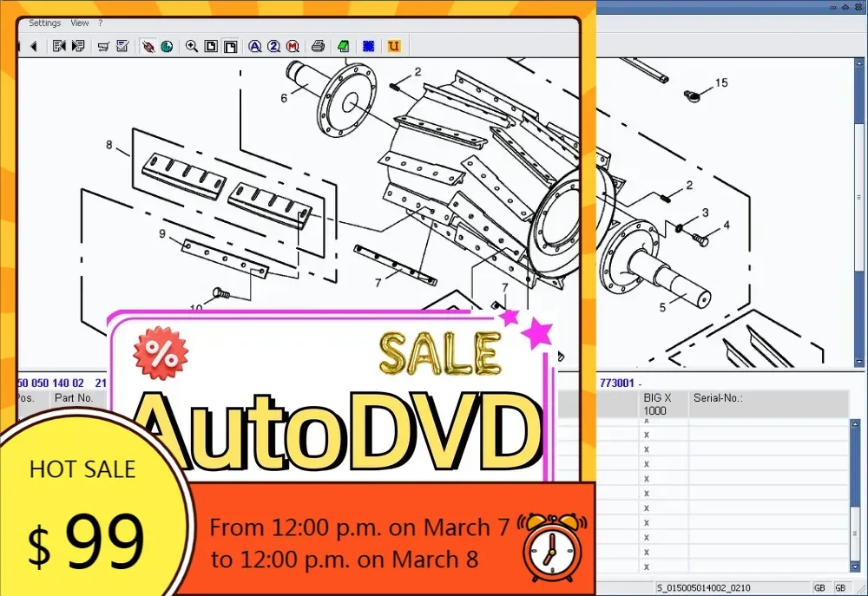Open the green notepad icon
The image size is (868, 596).
coord(343,47)
